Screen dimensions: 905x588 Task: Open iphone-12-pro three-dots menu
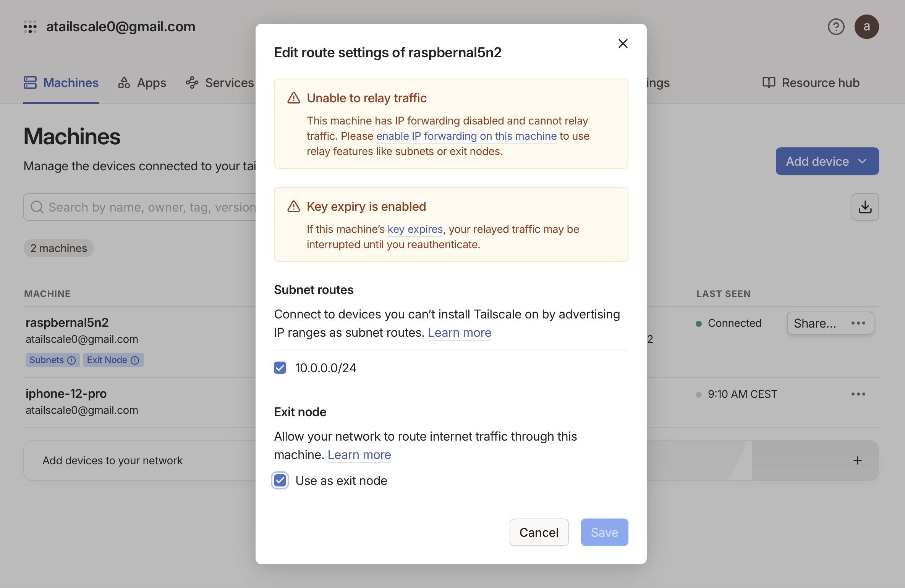pos(858,394)
